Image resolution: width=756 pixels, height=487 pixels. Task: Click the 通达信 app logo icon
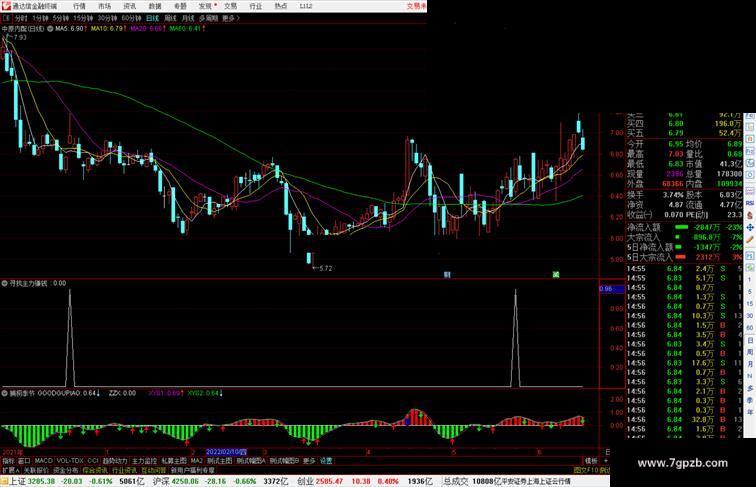point(6,6)
